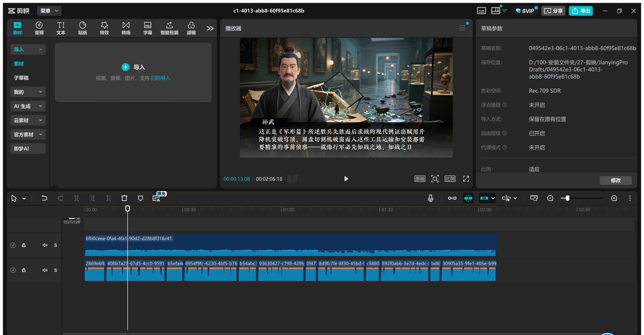Click the microphone record voiceover icon

[430, 198]
